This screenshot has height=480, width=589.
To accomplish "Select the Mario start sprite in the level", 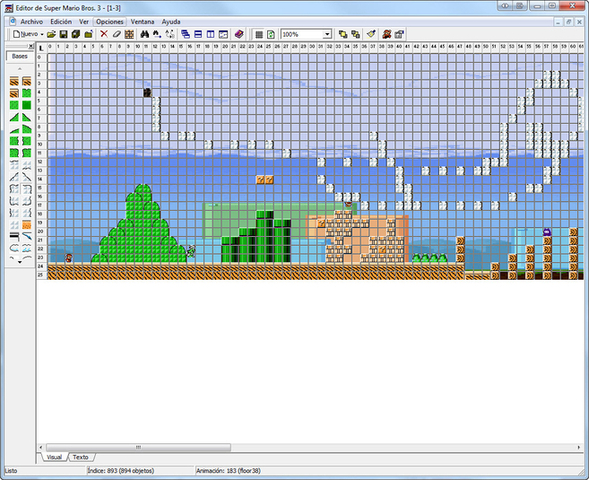I will [69, 258].
